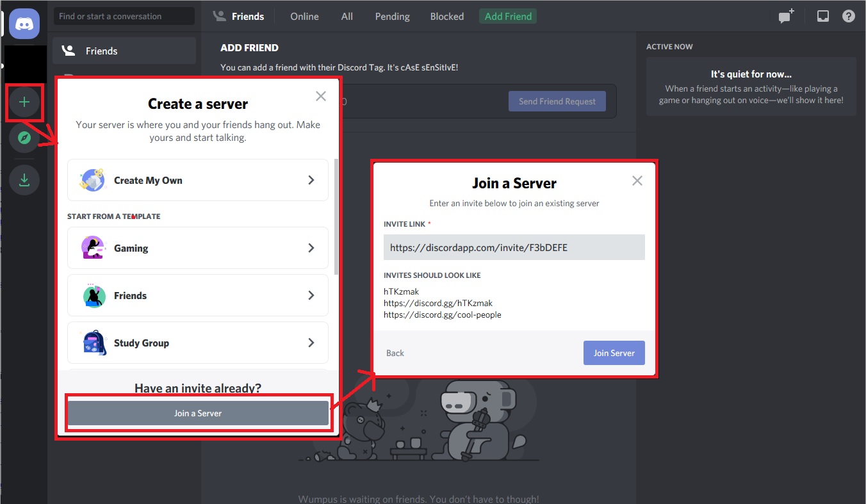Select the Friends template option

point(197,295)
